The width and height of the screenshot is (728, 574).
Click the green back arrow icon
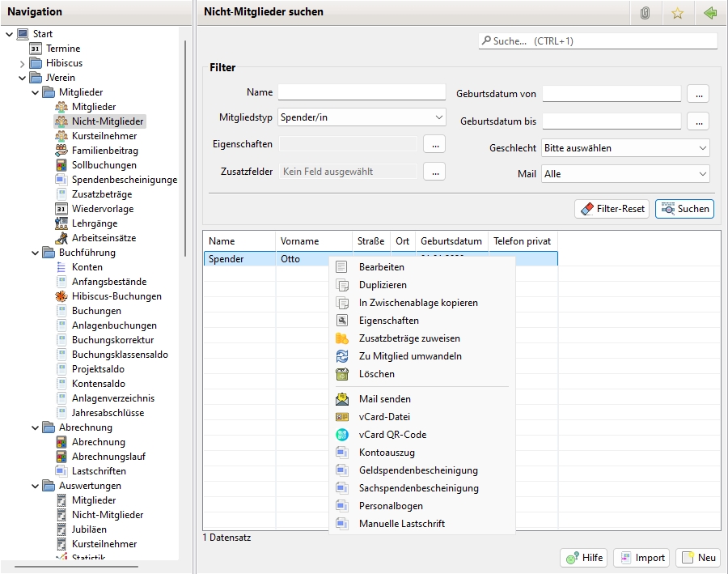[710, 13]
